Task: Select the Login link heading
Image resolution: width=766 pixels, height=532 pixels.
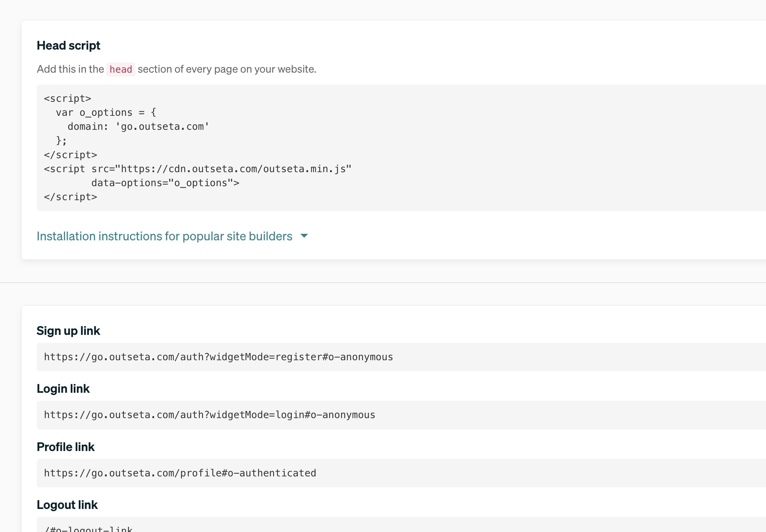Action: (x=63, y=388)
